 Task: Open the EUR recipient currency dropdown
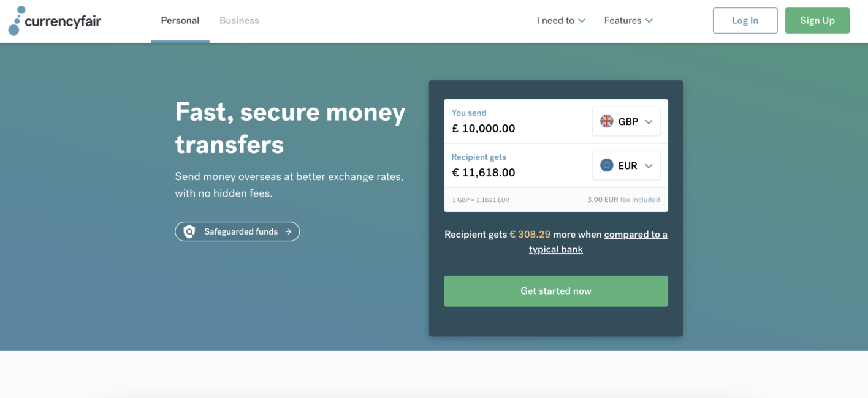pyautogui.click(x=626, y=165)
